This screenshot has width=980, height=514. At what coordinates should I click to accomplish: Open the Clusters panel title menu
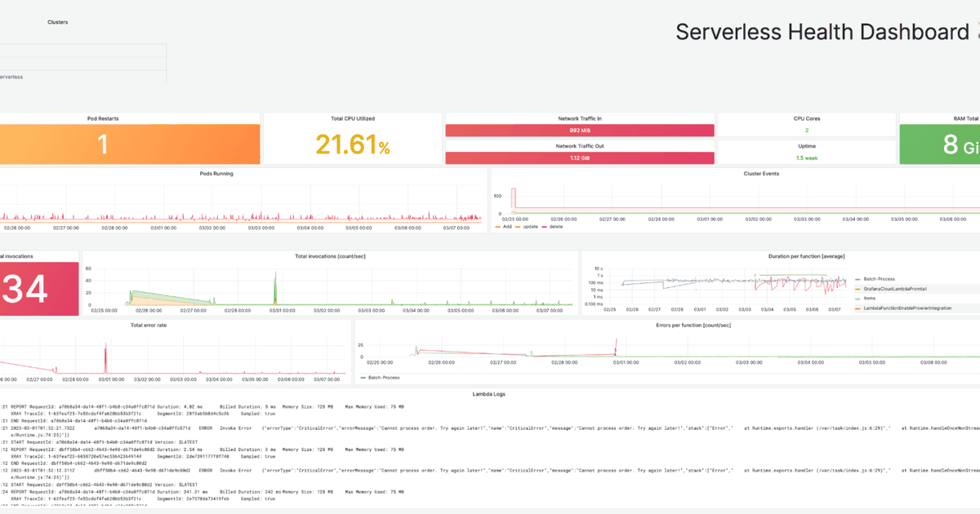58,23
